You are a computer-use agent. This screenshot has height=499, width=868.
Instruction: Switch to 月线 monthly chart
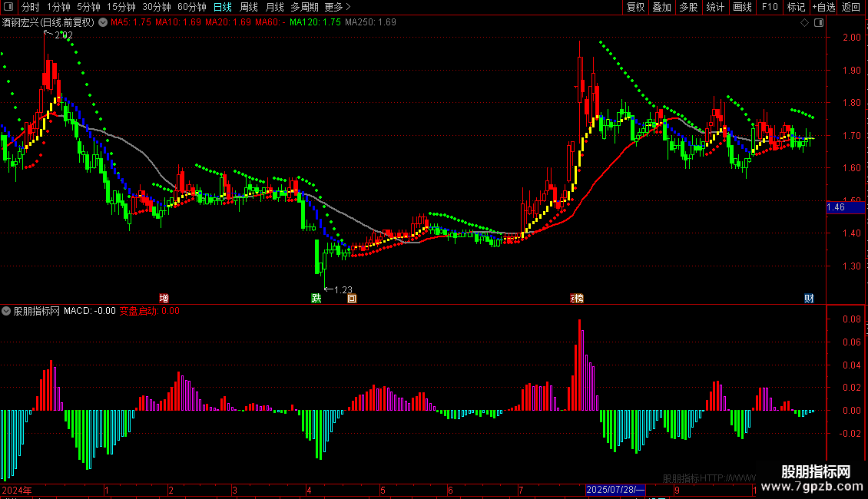(x=274, y=7)
